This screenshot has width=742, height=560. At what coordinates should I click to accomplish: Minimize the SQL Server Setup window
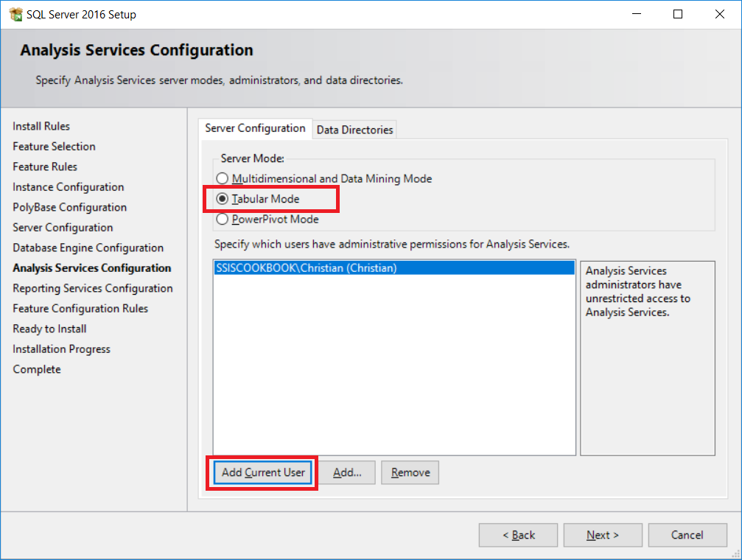637,14
